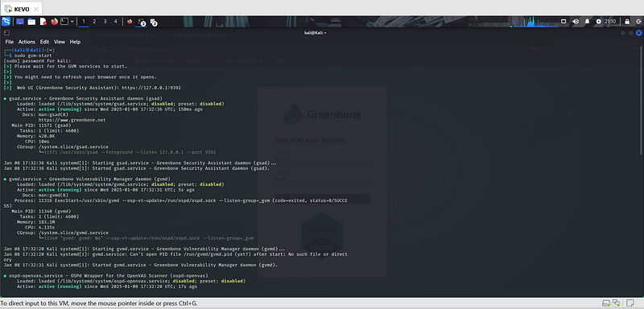Launch the text editor from panel
The width and height of the screenshot is (644, 309).
coord(43,22)
